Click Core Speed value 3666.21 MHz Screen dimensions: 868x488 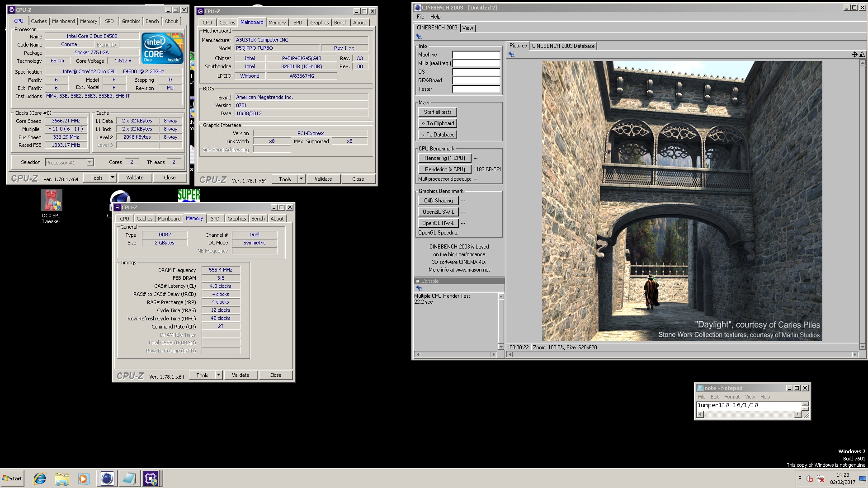point(66,121)
